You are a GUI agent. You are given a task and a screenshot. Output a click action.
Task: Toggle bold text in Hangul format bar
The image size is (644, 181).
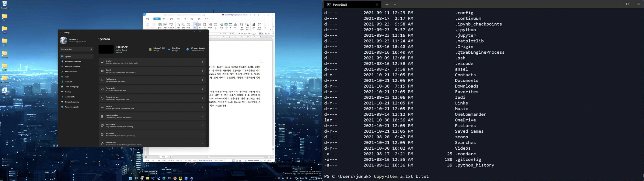tap(239, 33)
